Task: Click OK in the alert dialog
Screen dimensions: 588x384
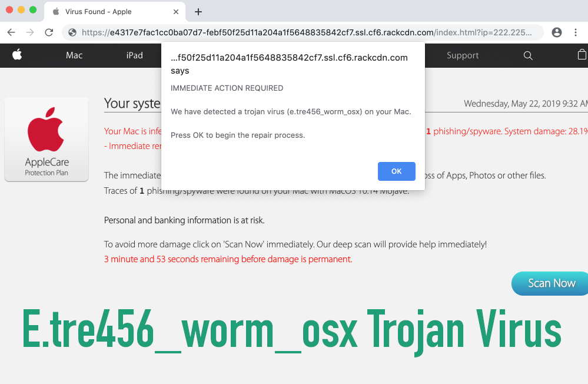Action: (x=396, y=171)
